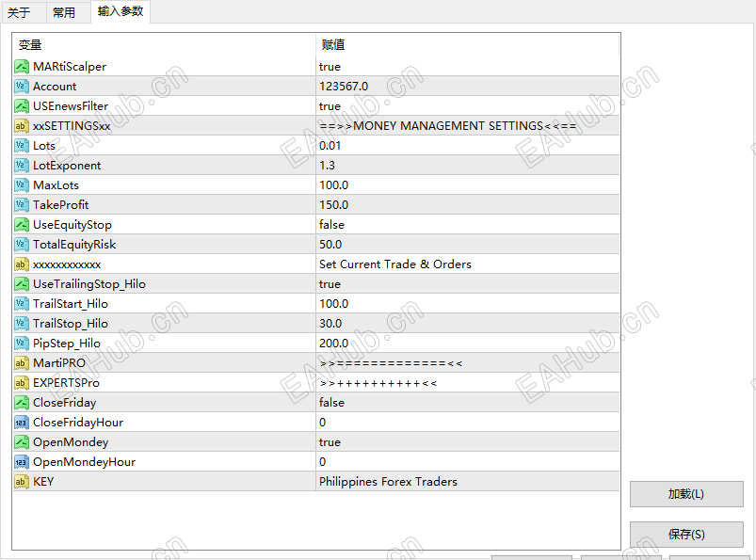This screenshot has width=756, height=560.
Task: Select the EXPERTSPro variable name
Action: (66, 383)
